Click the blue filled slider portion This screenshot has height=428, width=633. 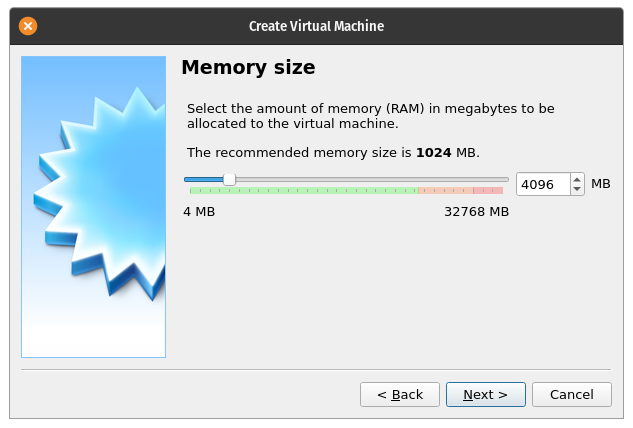tap(204, 179)
